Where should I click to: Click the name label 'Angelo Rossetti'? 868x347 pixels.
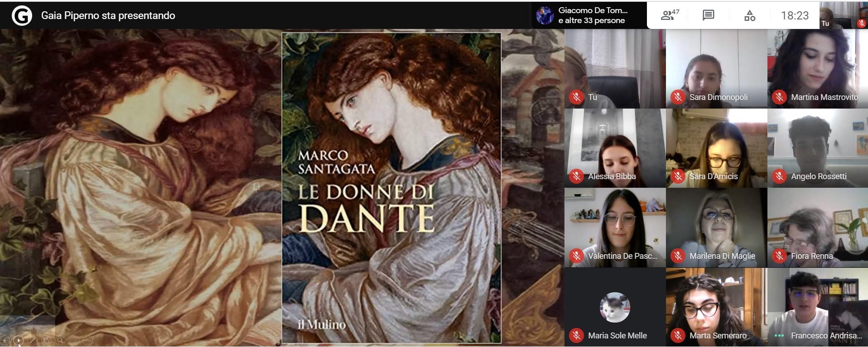click(819, 176)
